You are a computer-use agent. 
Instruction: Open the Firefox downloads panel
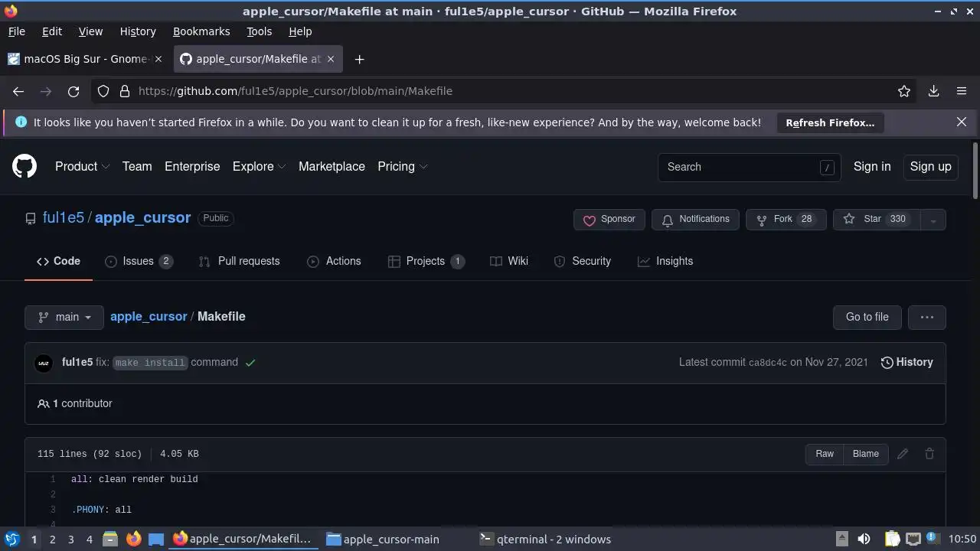933,91
